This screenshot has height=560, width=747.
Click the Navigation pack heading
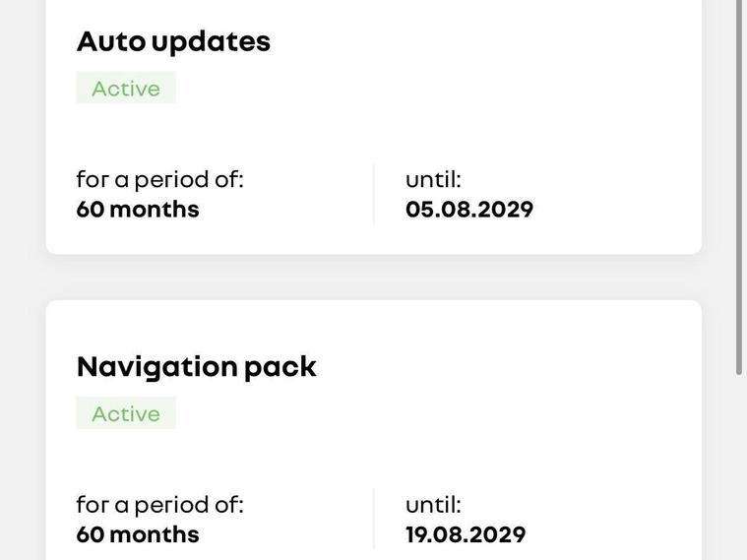[197, 366]
